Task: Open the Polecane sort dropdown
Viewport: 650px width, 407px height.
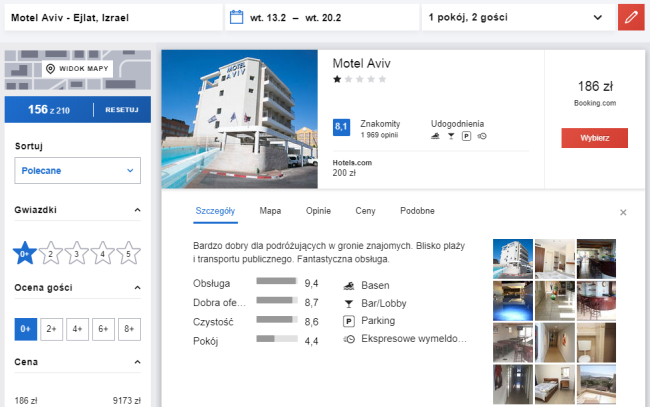Action: [x=77, y=171]
